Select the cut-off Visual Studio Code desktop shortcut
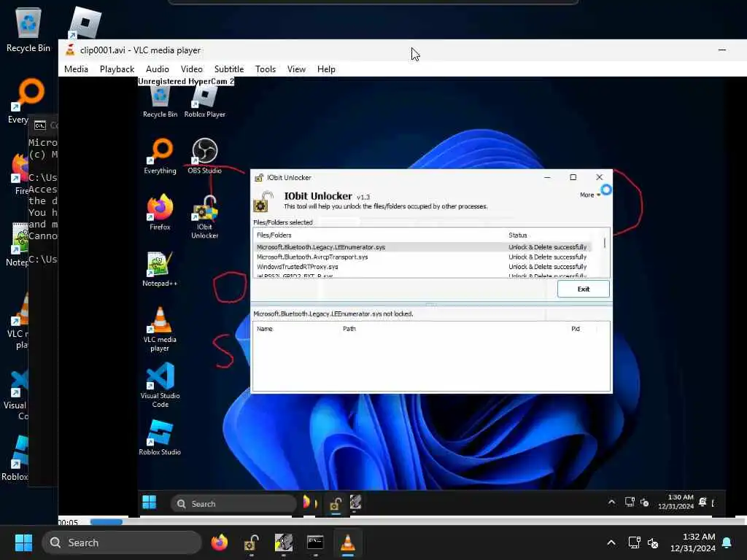Screen dimensions: 747x560 [18, 394]
